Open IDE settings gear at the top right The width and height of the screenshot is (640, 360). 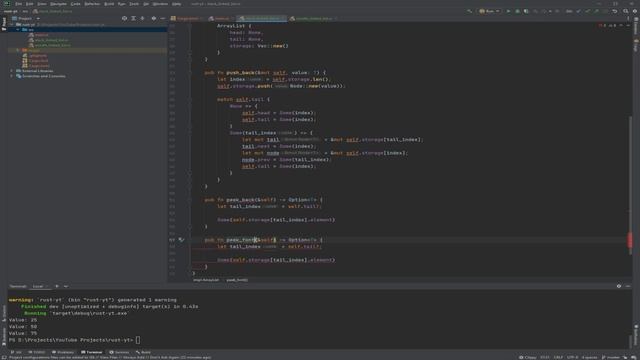pyautogui.click(x=635, y=11)
